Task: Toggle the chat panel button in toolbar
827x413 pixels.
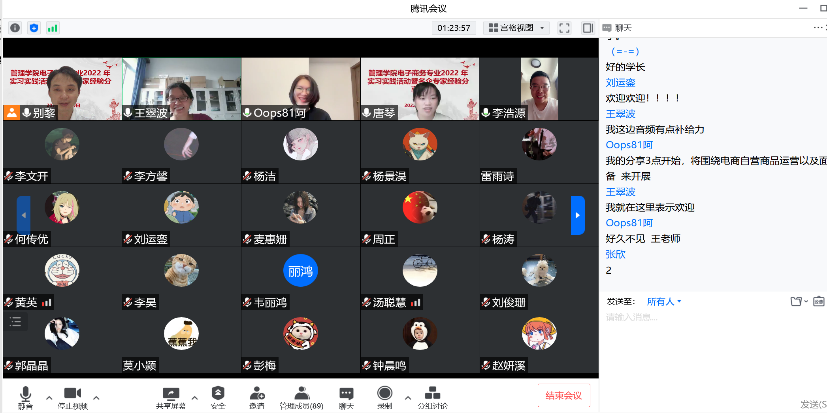Action: click(x=346, y=395)
